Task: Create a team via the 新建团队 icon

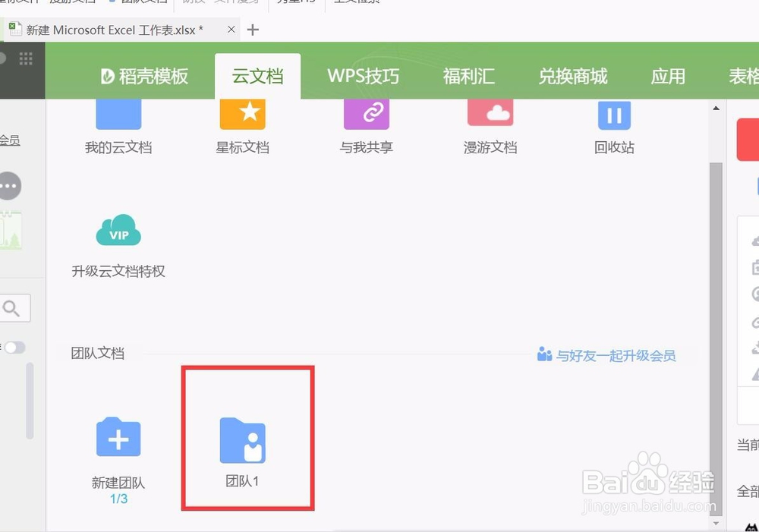Action: click(118, 437)
